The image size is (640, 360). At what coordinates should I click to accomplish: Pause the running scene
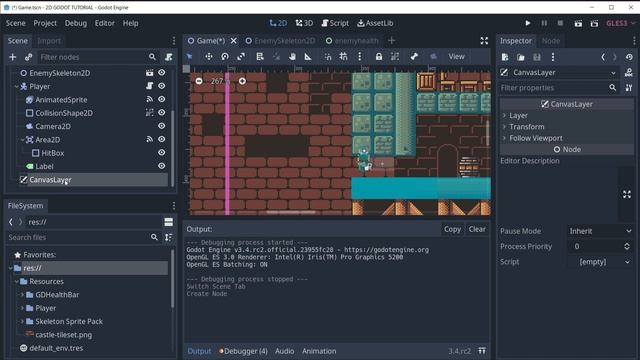[x=544, y=23]
